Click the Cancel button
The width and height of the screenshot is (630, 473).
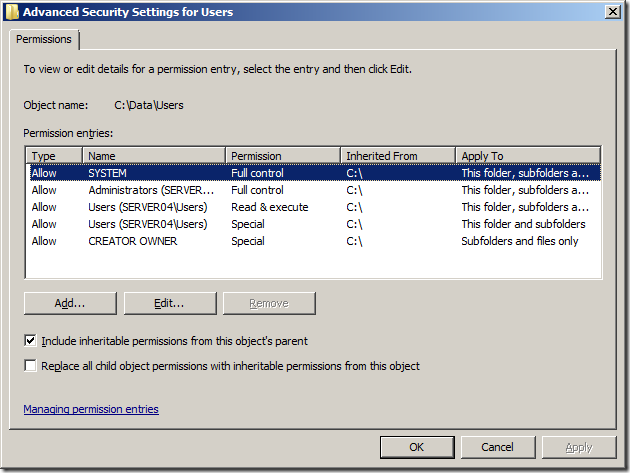tap(497, 447)
